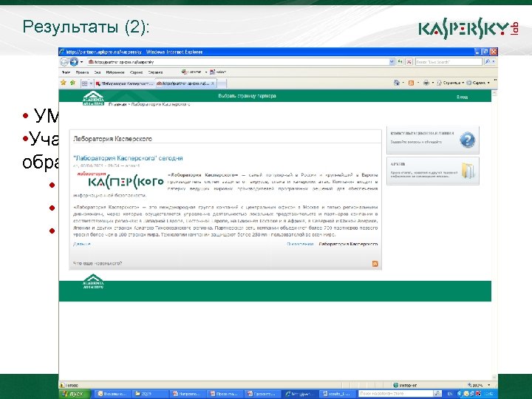
Task: Click the Лаборатория Касперского tag link
Action: (348, 244)
